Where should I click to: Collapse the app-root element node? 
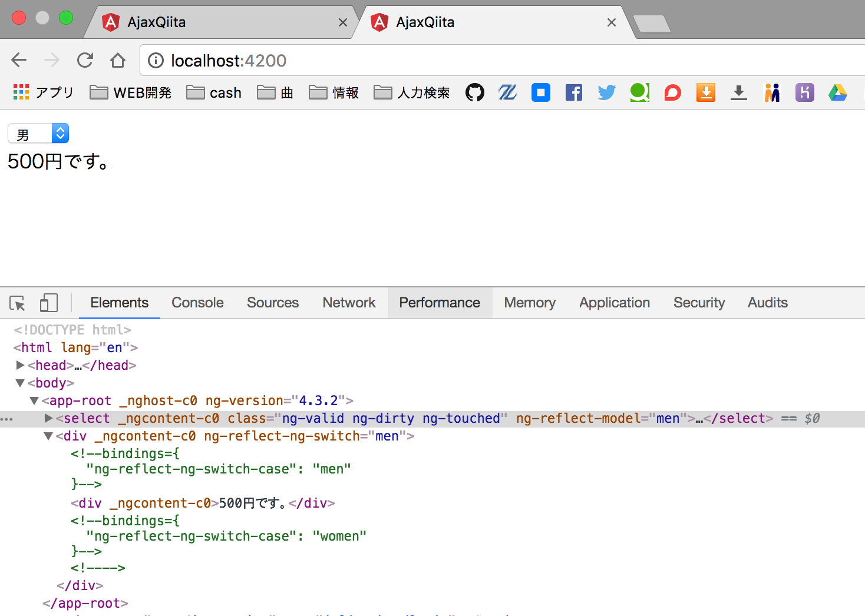(34, 400)
